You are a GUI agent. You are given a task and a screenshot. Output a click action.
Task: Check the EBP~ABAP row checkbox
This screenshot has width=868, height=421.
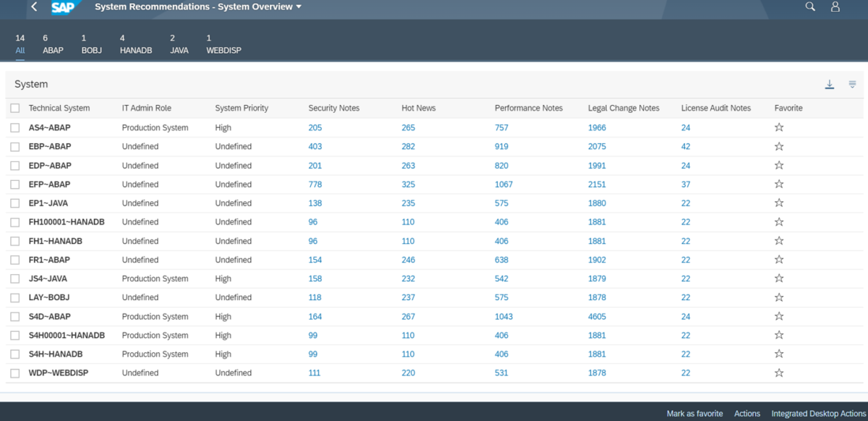(14, 146)
